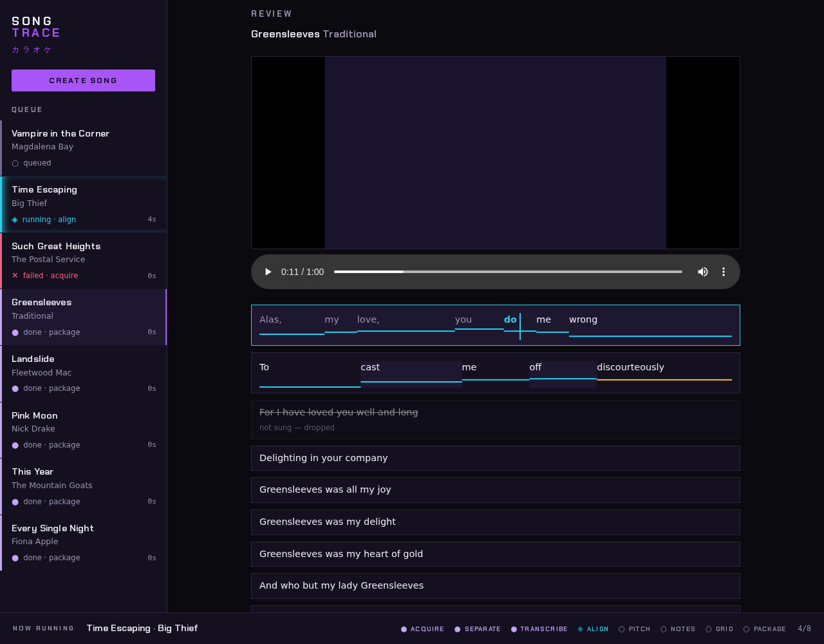This screenshot has height=644, width=824.
Task: Click the Pitch stage indicator
Action: click(635, 629)
